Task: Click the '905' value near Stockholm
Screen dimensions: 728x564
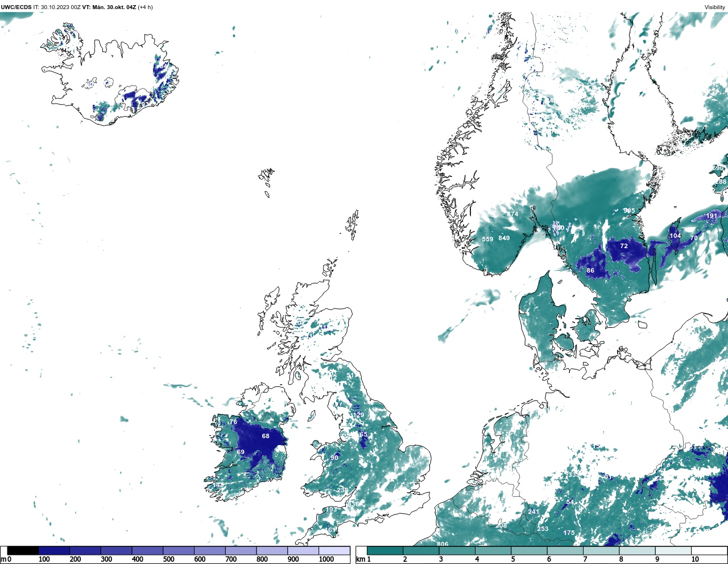Action: 628,211
